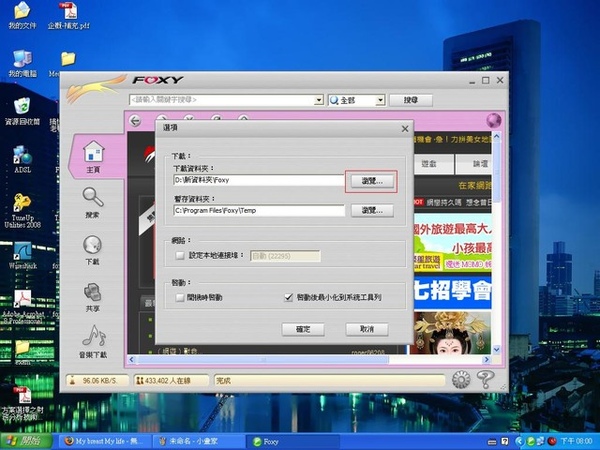Open the search keyword history dropdown
This screenshot has height=450, width=600.
318,100
